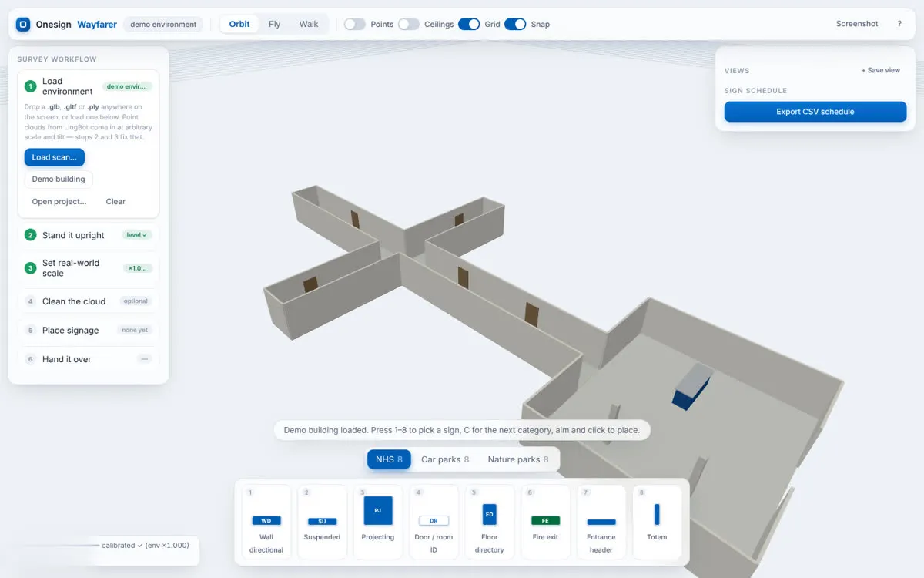Screen dimensions: 924x578
Task: Enable the Ceilings switch
Action: tap(409, 24)
